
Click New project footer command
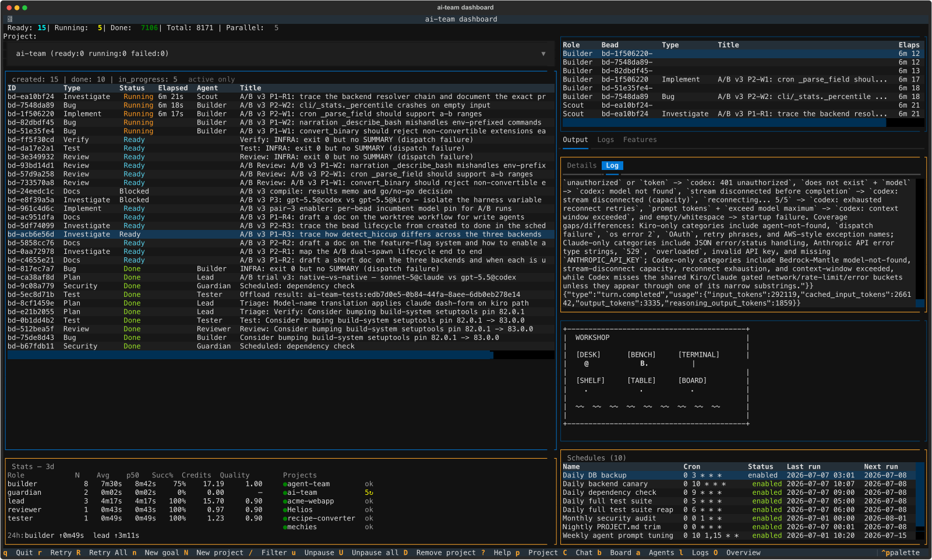220,553
